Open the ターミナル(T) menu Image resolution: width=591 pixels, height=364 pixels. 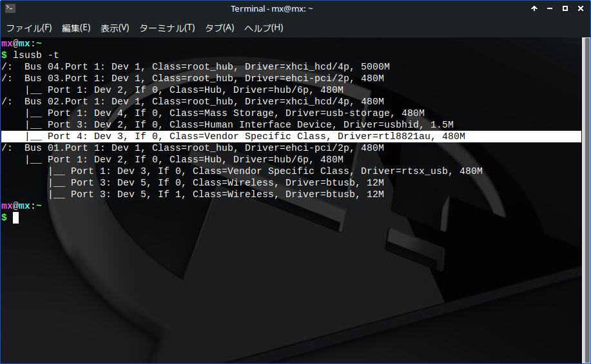167,28
